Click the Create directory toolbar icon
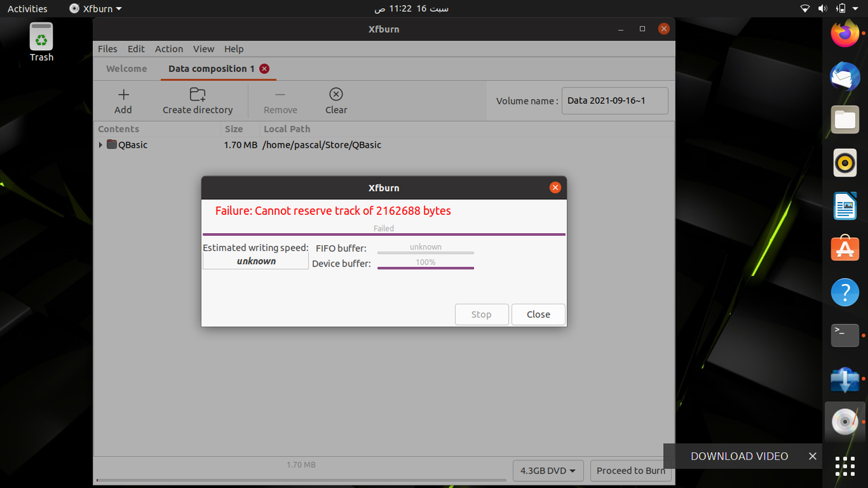This screenshot has height=488, width=868. [198, 94]
